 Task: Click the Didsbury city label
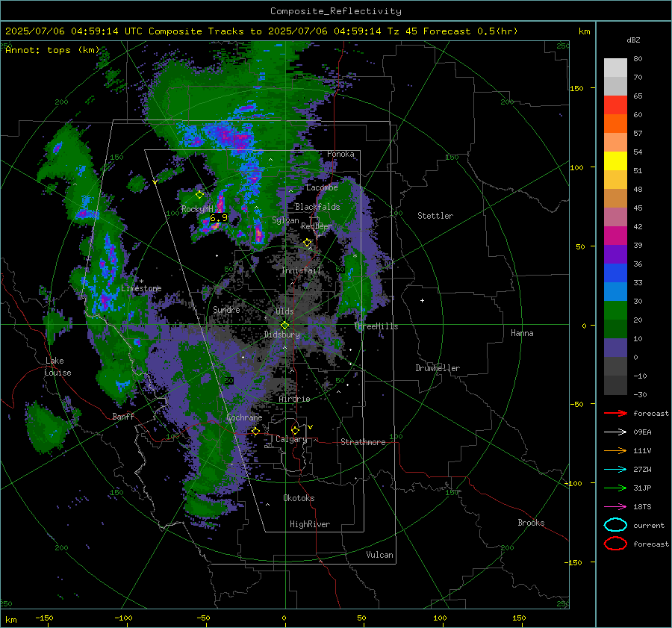282,335
